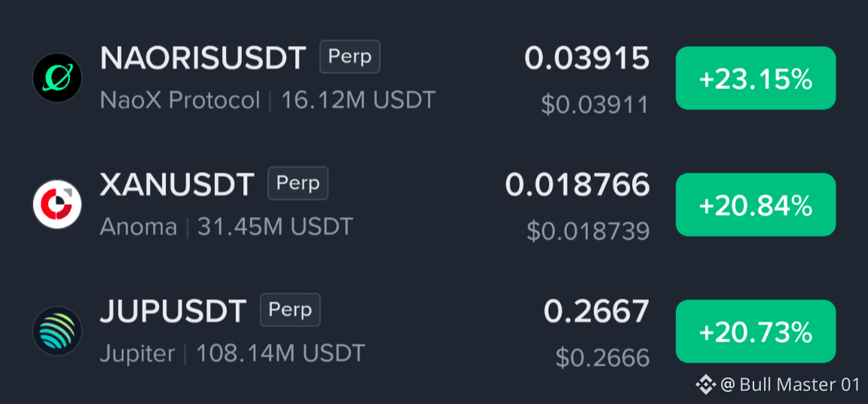The height and width of the screenshot is (404, 868).
Task: Click the +23.15% change button
Action: [756, 78]
